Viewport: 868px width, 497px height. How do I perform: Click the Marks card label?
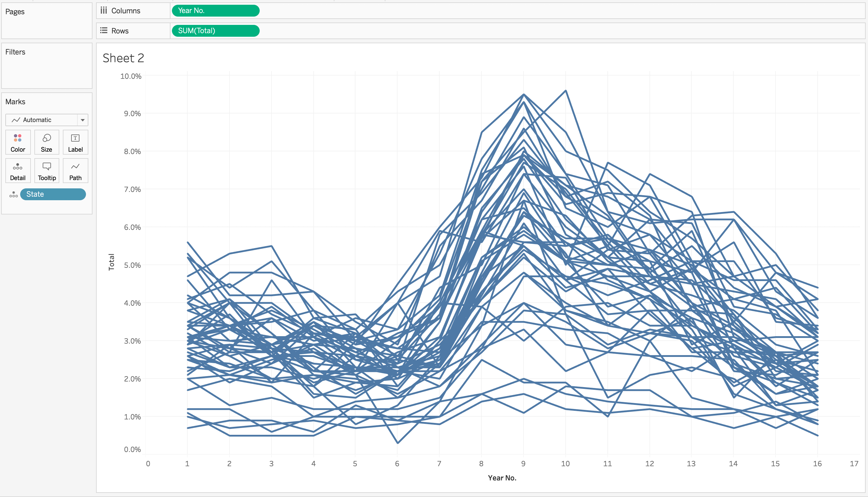pos(15,102)
